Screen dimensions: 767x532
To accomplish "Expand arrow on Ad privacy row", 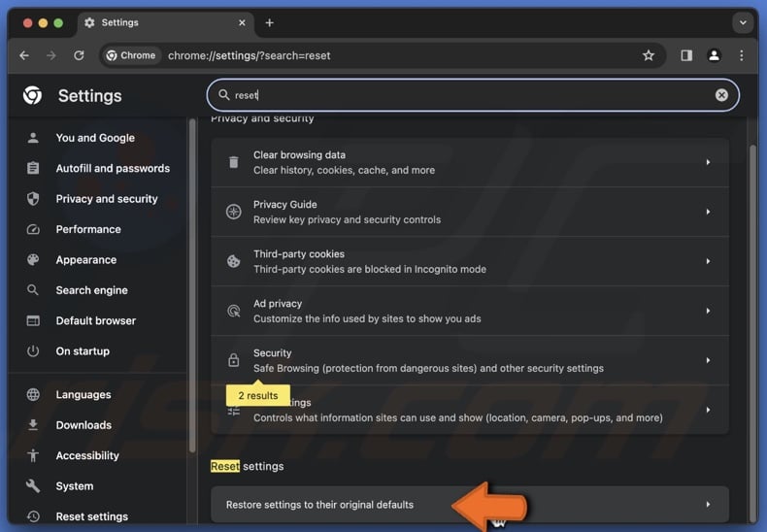I will tap(708, 311).
